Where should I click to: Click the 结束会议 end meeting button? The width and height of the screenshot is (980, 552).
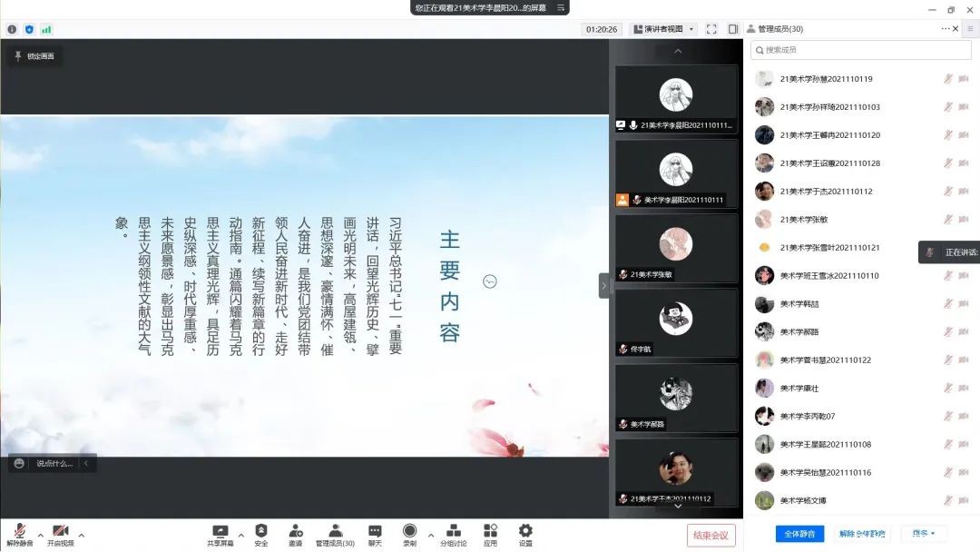(710, 535)
